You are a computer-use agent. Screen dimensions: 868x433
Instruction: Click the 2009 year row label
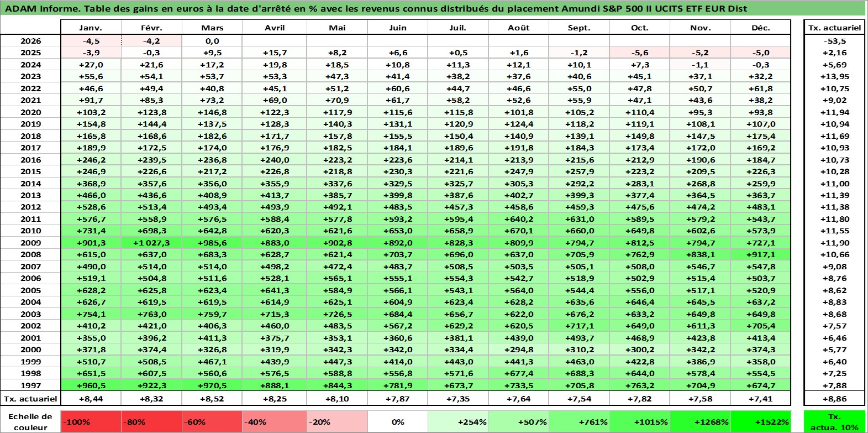click(x=30, y=243)
